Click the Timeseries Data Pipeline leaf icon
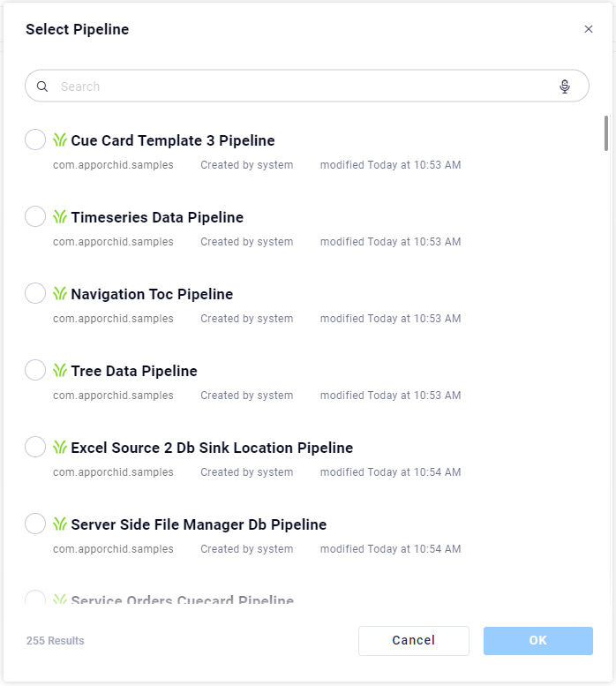616x686 pixels. coord(60,217)
